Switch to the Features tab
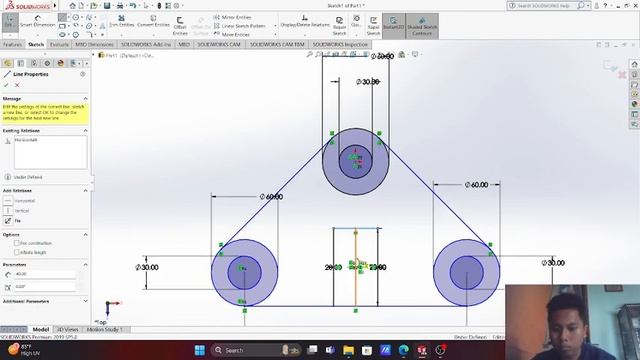This screenshot has height=360, width=640. pyautogui.click(x=12, y=44)
